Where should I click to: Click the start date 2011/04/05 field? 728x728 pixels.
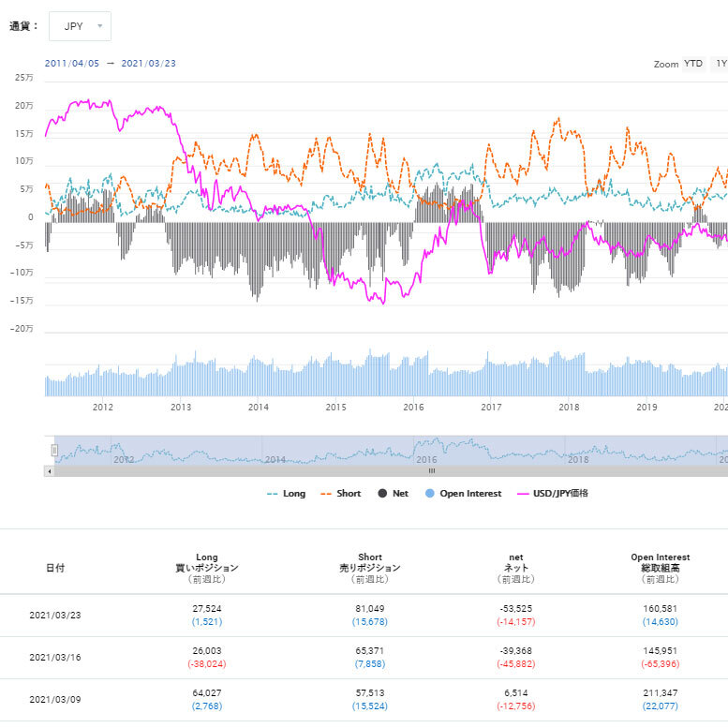pos(71,64)
